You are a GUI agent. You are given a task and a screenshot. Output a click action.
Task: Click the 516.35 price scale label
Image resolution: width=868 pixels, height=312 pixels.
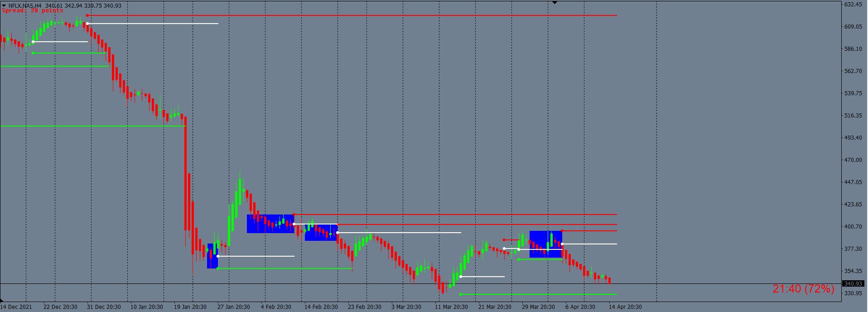(853, 116)
